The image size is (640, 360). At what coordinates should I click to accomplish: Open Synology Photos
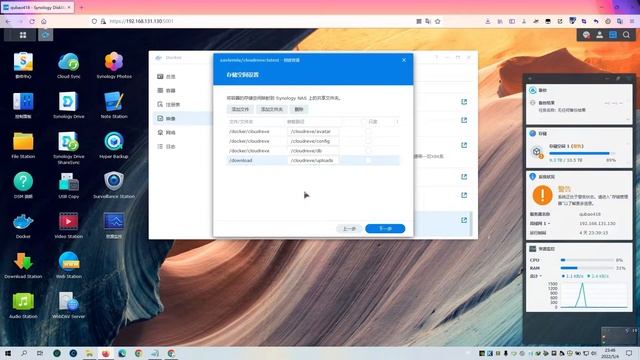point(114,65)
